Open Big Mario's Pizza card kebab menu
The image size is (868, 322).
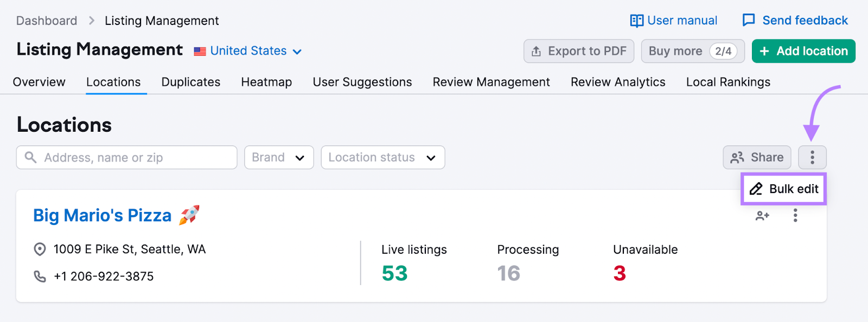795,216
